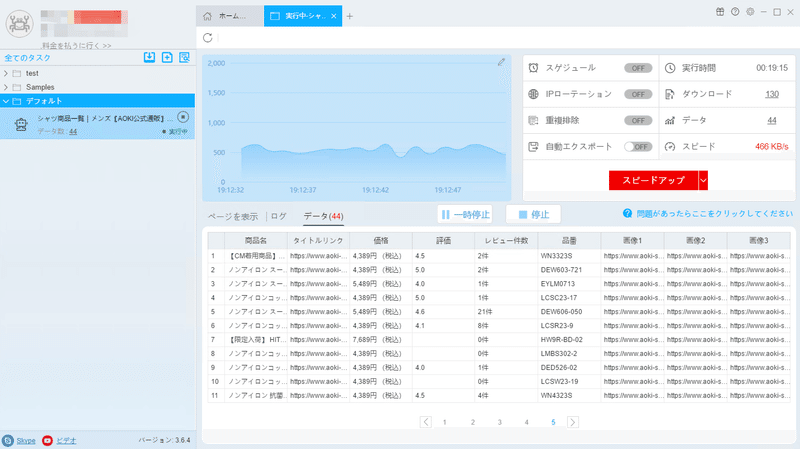The image size is (800, 449).
Task: Open the Skype link in footer
Action: click(26, 441)
